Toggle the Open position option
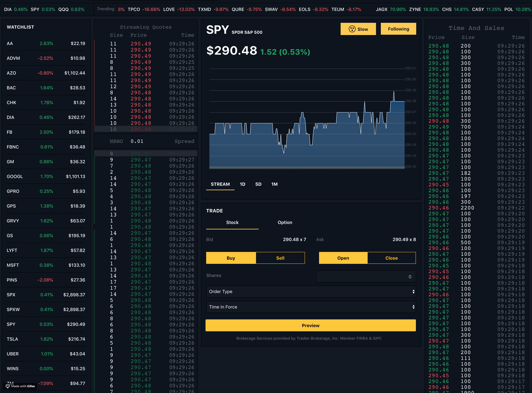 (x=343, y=258)
